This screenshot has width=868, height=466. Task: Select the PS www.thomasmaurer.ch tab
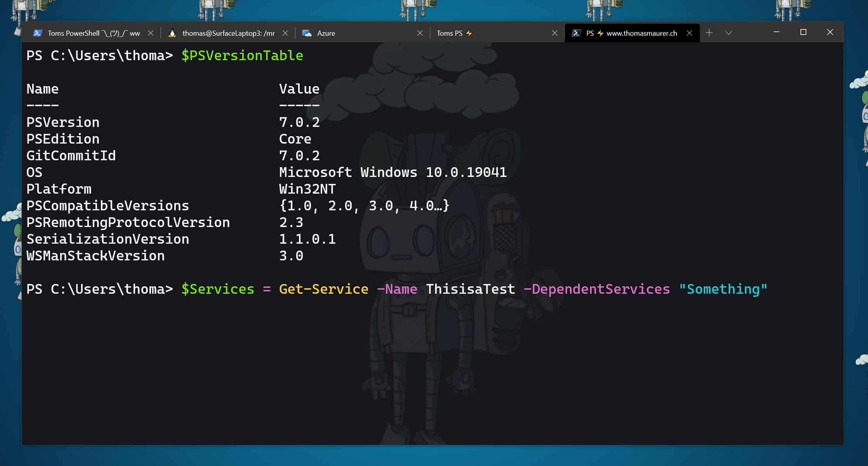point(641,33)
